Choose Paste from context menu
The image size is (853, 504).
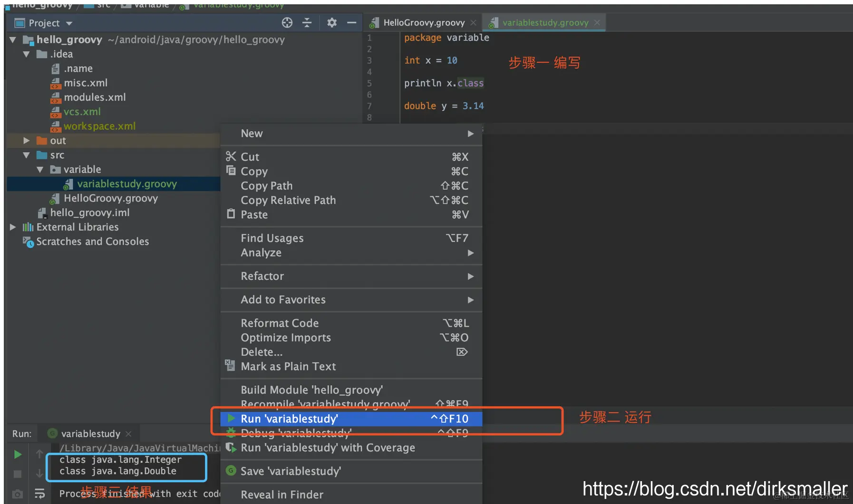tap(351, 215)
